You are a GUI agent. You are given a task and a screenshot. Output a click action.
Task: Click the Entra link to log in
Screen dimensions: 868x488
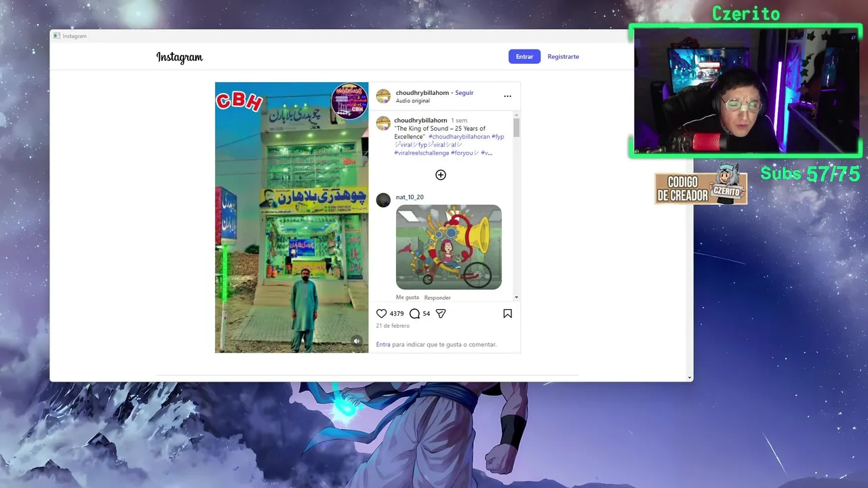tap(383, 344)
